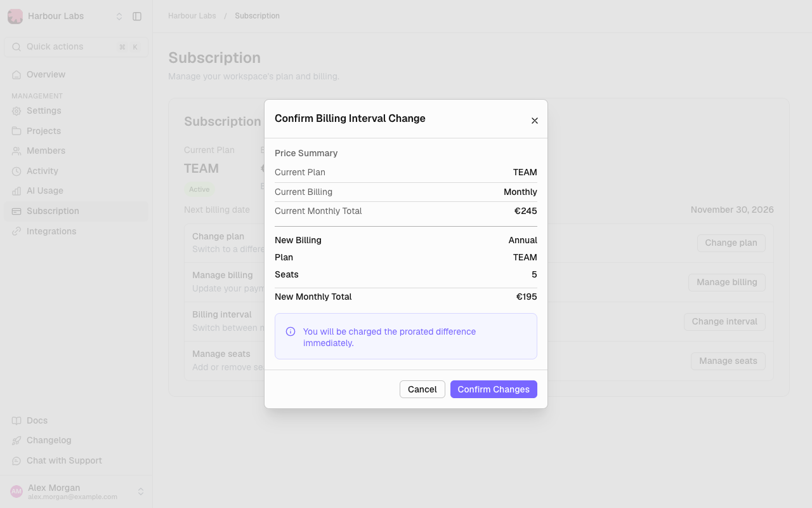Click the Manage seats button
The height and width of the screenshot is (508, 812).
pos(728,361)
